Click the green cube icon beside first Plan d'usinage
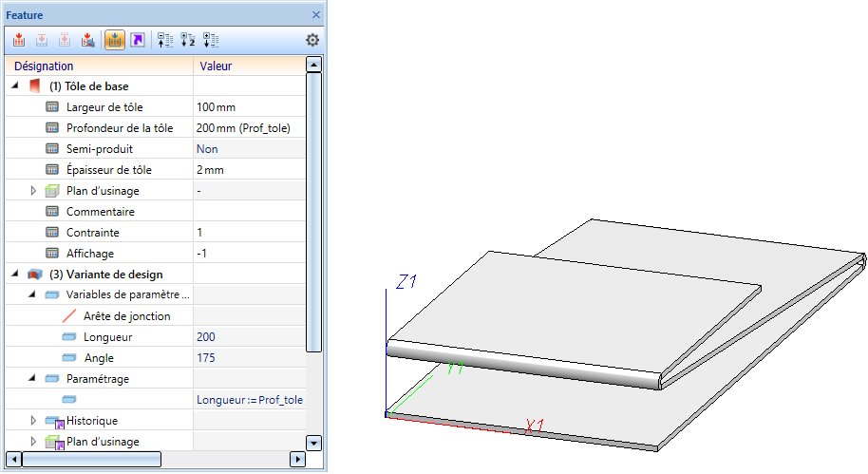 tap(52, 191)
